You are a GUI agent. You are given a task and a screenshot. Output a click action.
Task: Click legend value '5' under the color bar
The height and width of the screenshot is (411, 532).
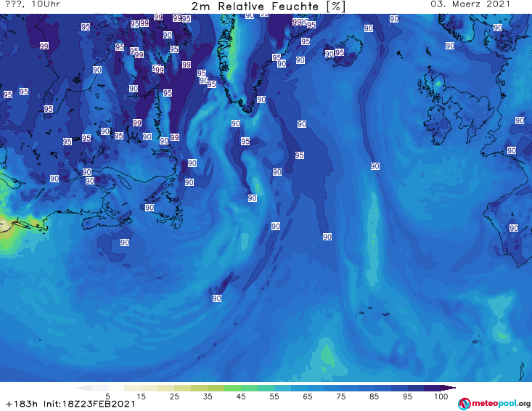click(107, 396)
